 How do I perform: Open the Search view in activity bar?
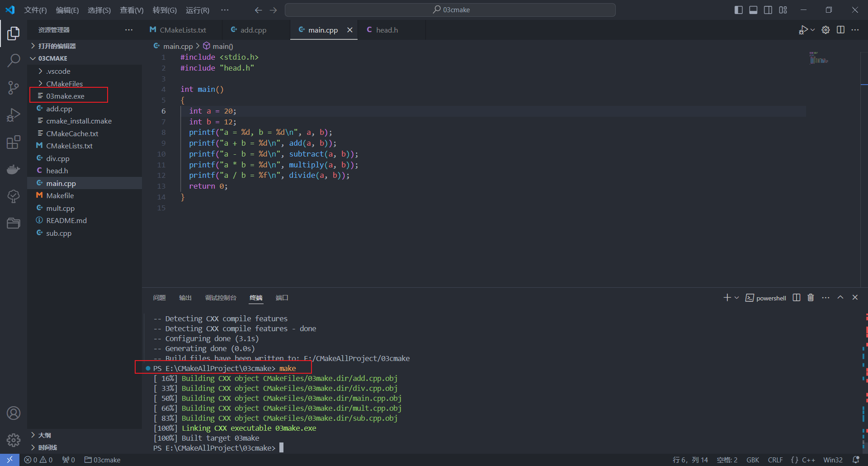click(14, 60)
